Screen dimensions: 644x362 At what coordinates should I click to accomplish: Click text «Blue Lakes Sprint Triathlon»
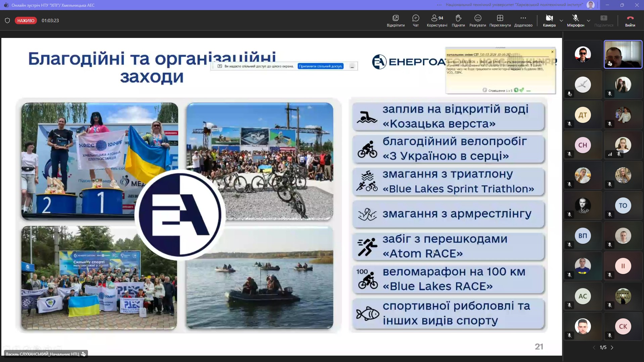click(x=458, y=189)
